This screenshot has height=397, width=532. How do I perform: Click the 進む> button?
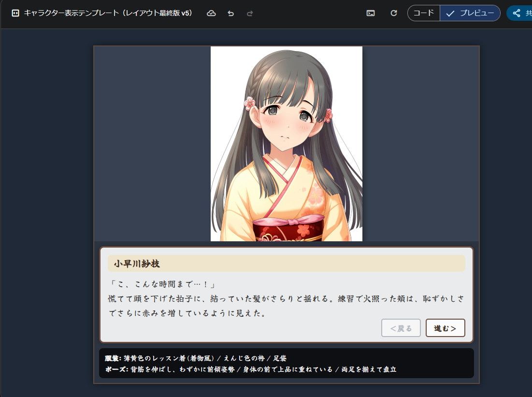[x=445, y=328]
